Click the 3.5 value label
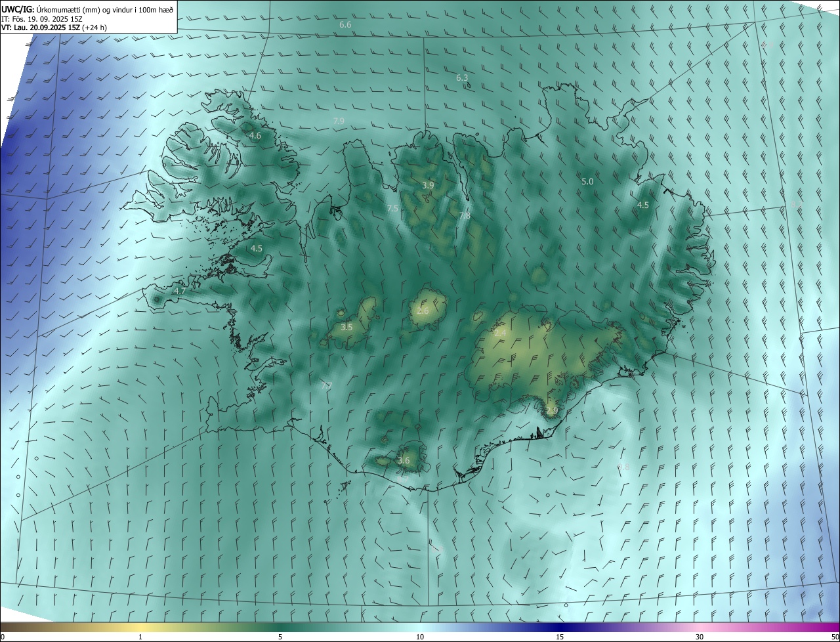 (346, 327)
